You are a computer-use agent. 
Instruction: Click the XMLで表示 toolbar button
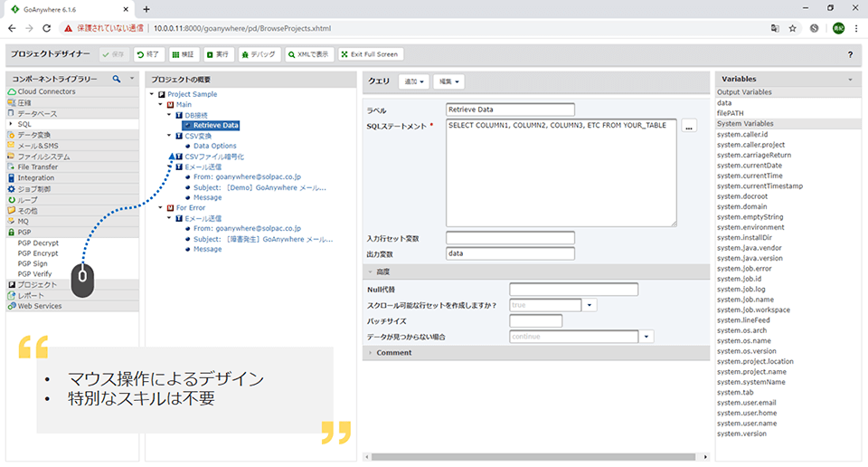click(x=309, y=54)
